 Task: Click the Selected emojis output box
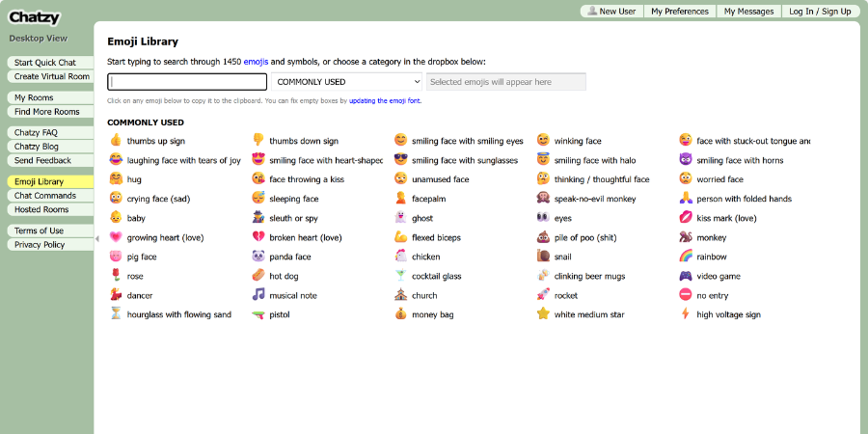505,82
